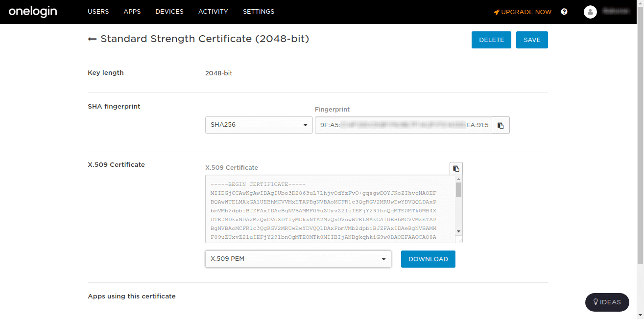Click the certificate text area scroll-down arrow
The height and width of the screenshot is (319, 644).
coord(459,231)
